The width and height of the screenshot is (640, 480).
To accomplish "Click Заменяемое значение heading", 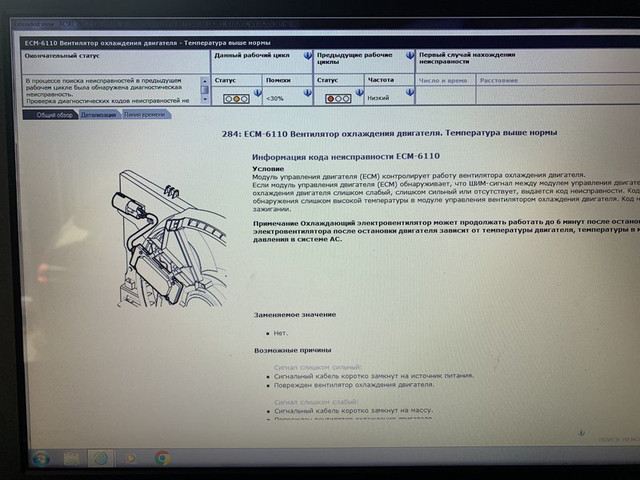I will (295, 315).
